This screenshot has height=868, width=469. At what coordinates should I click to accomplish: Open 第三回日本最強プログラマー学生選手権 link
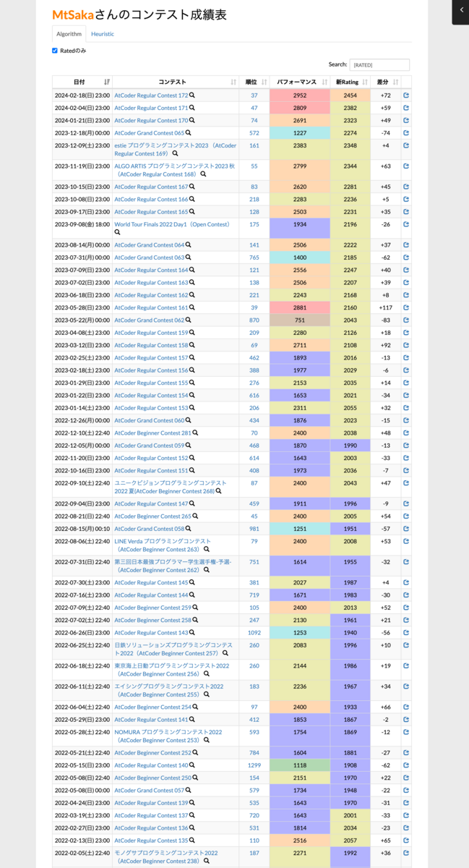[173, 566]
